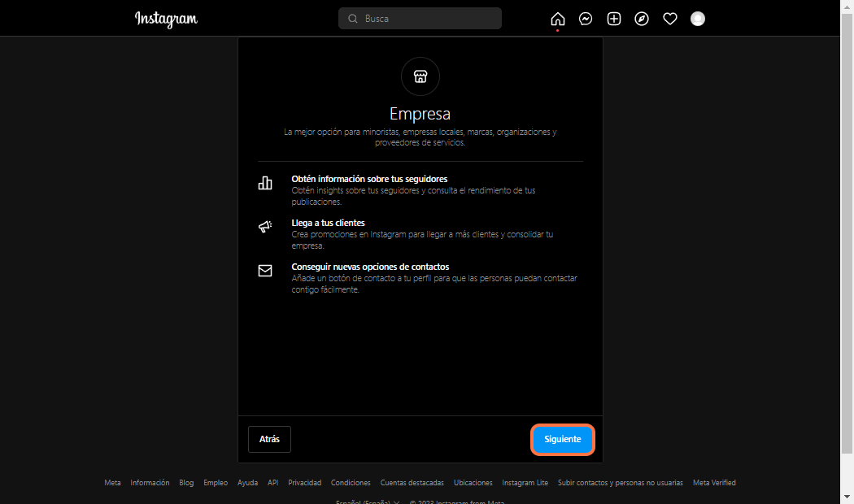Create a new post with plus icon
Image resolution: width=854 pixels, height=504 pixels.
614,19
